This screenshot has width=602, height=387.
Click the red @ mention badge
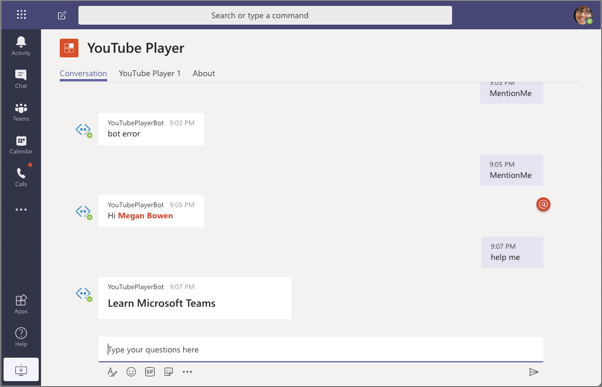click(543, 204)
